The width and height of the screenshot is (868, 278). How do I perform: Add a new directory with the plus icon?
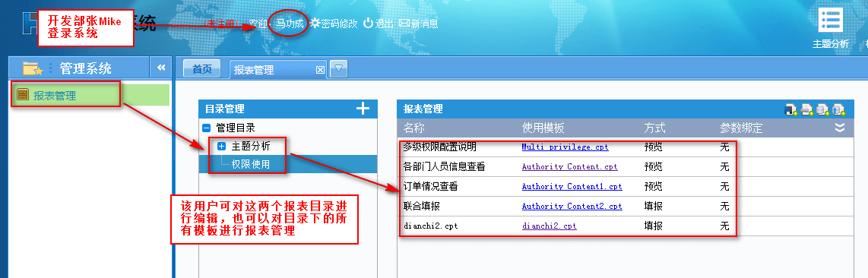[363, 109]
